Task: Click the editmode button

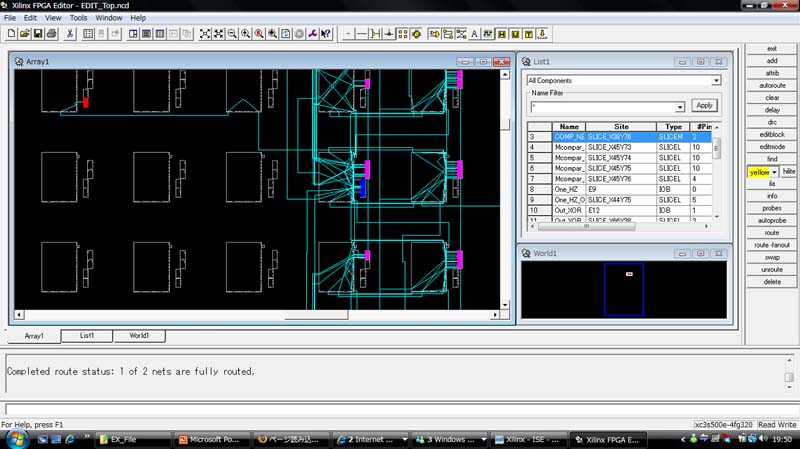Action: pos(772,146)
